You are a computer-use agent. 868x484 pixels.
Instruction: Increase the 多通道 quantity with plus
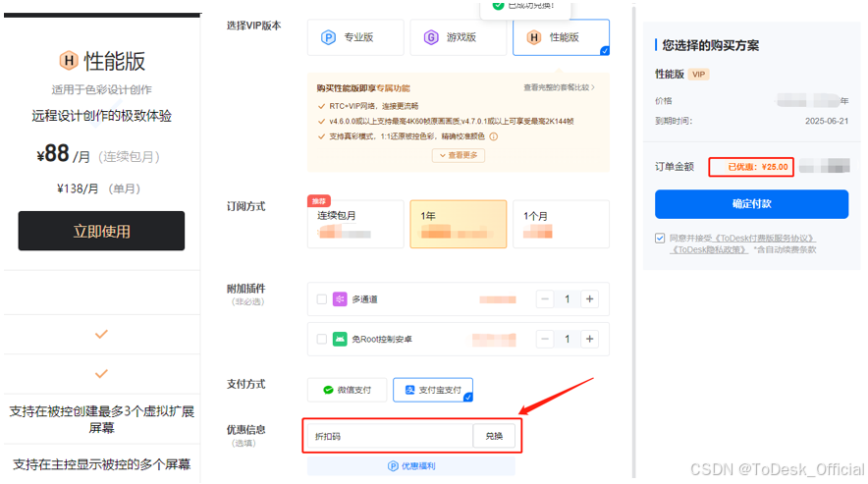590,299
